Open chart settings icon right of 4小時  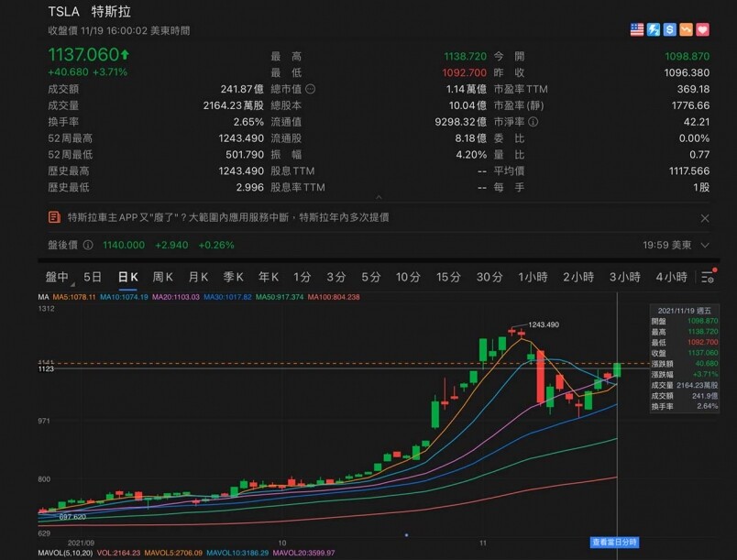coord(709,276)
